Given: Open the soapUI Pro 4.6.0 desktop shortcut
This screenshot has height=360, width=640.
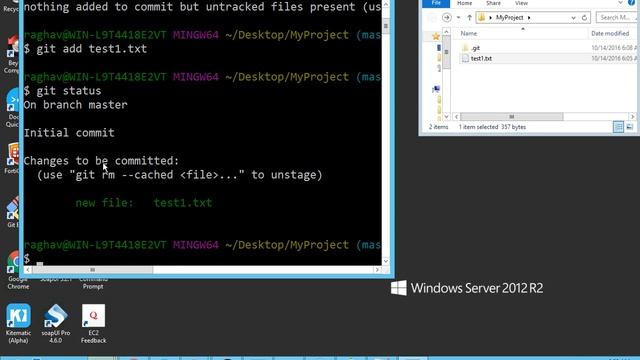Looking at the screenshot, I should click(56, 323).
